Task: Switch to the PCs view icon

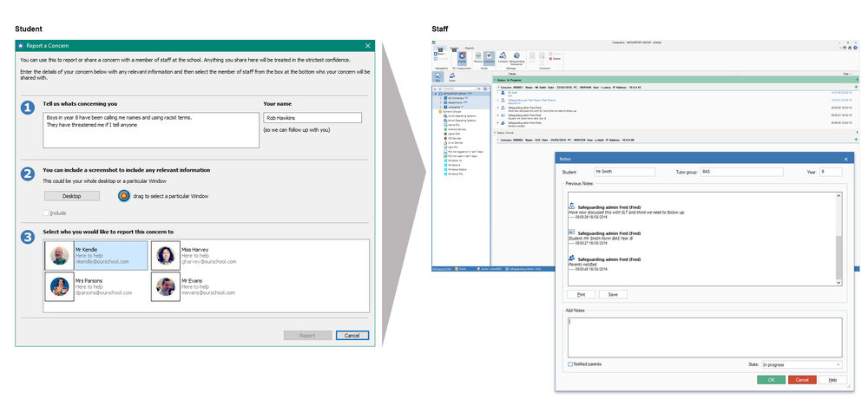Action: 437,77
